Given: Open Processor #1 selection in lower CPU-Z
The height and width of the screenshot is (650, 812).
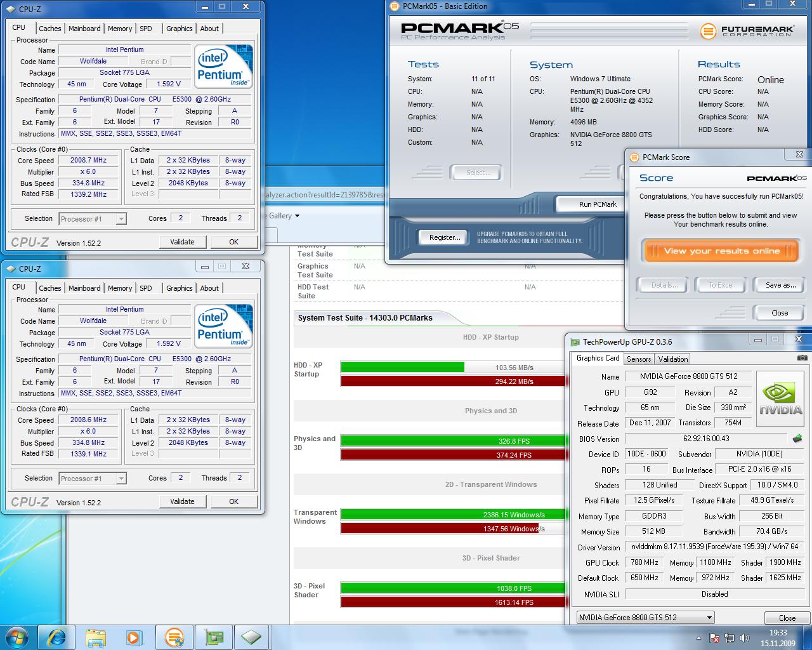Looking at the screenshot, I should 93,479.
